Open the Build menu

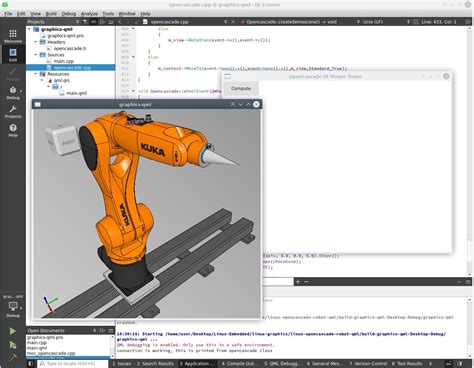click(51, 14)
